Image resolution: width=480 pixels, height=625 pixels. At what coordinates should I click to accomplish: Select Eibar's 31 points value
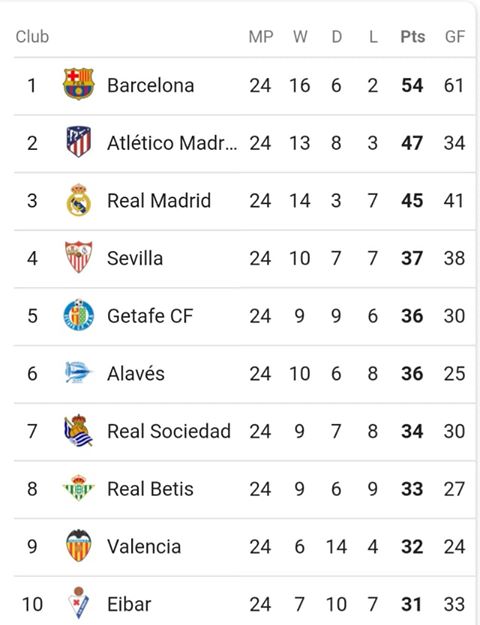pyautogui.click(x=412, y=604)
